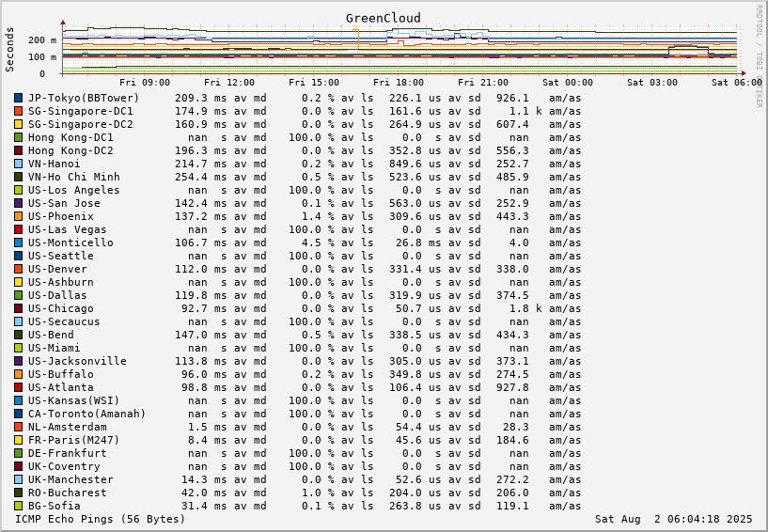Viewport: 768px width, 532px height.
Task: Click the US-Bend label
Action: (x=51, y=335)
